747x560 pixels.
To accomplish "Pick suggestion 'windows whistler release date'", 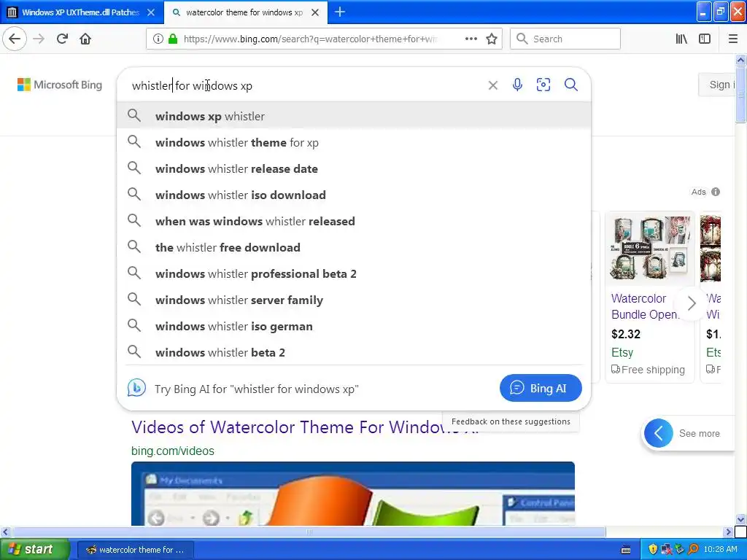I will [x=354, y=168].
